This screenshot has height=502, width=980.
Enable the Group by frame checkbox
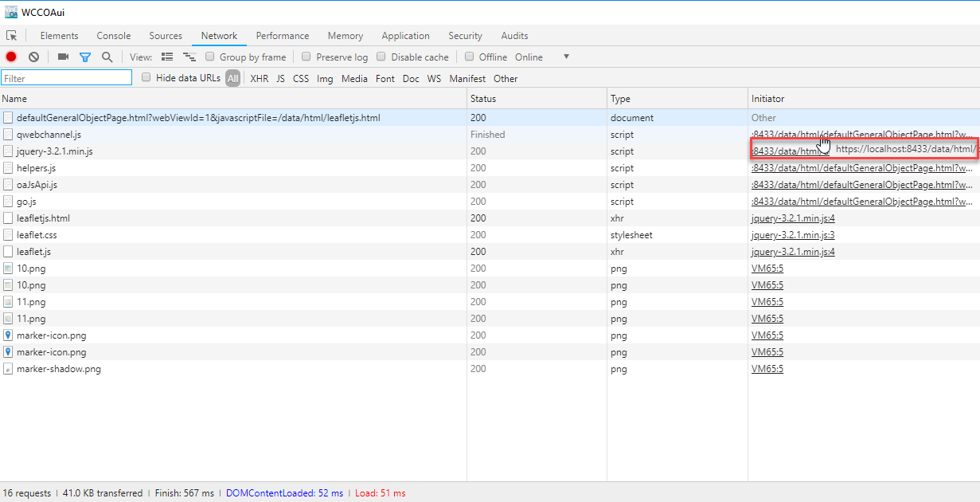(x=210, y=57)
